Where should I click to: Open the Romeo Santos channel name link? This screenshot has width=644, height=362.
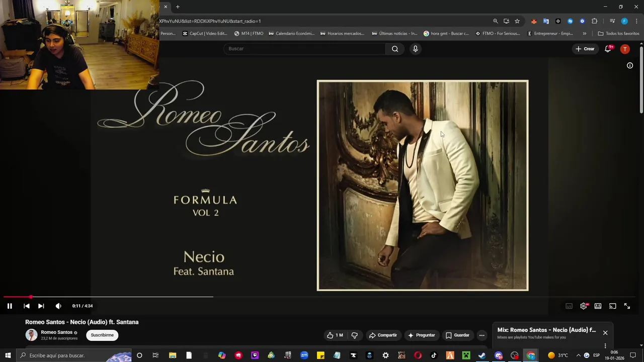pyautogui.click(x=56, y=332)
